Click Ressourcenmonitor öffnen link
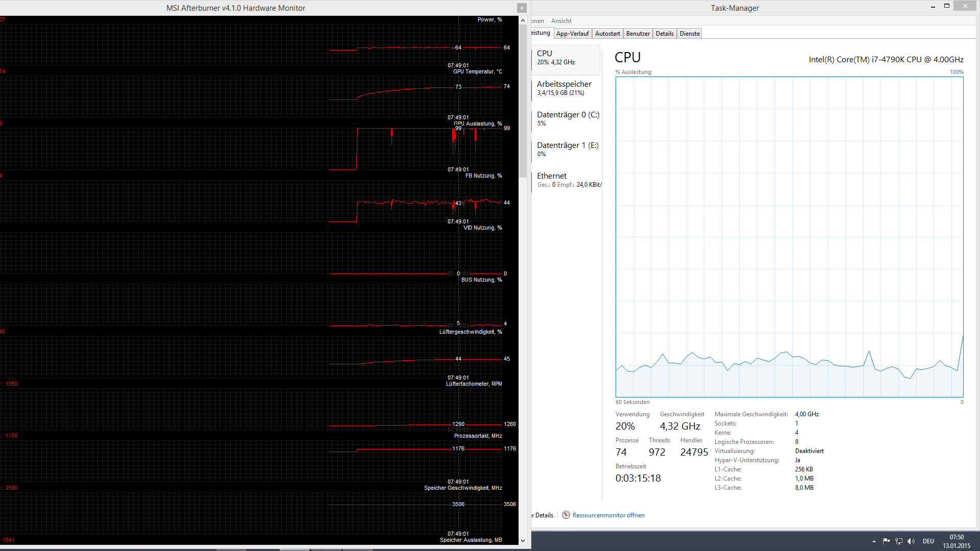 [608, 515]
